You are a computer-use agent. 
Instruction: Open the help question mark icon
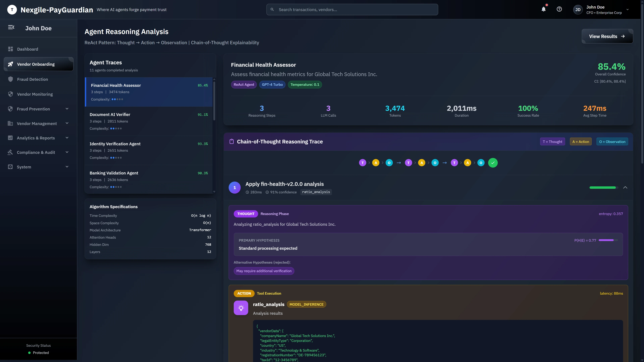(x=559, y=9)
